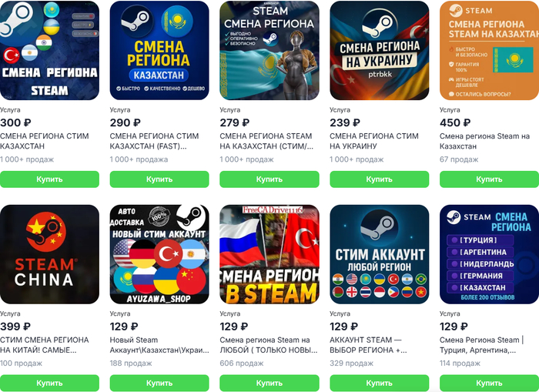Buy the 300 ₽ region change service
539x392 pixels.
pyautogui.click(x=49, y=179)
